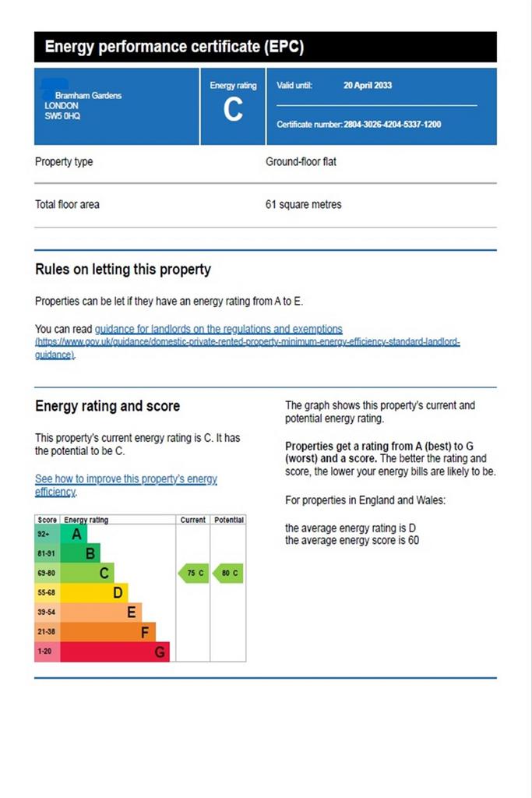532x798 pixels.
Task: Click the Current 75 C arrow marker
Action: tap(193, 573)
